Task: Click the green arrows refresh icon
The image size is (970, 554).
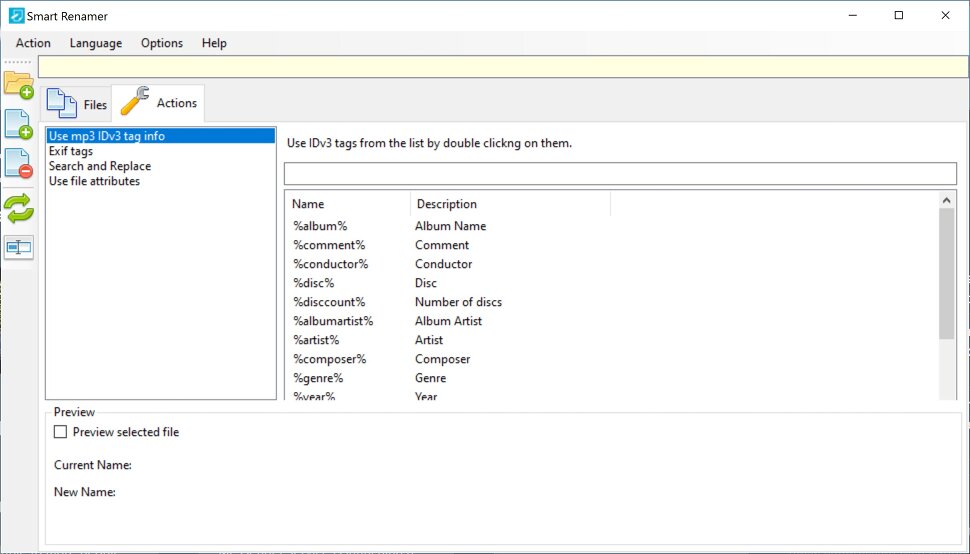Action: [x=19, y=208]
